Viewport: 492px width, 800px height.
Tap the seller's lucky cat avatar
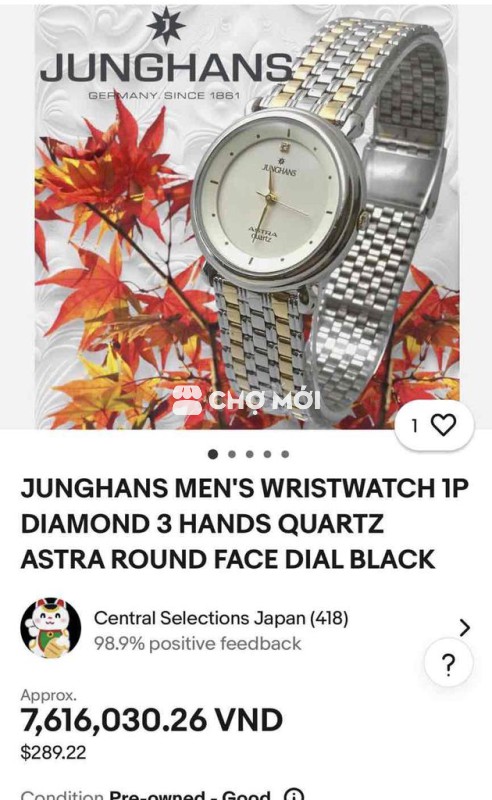click(x=51, y=629)
